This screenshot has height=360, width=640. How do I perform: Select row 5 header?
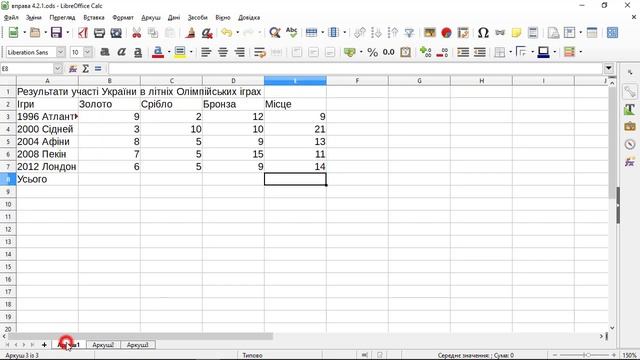point(8,142)
